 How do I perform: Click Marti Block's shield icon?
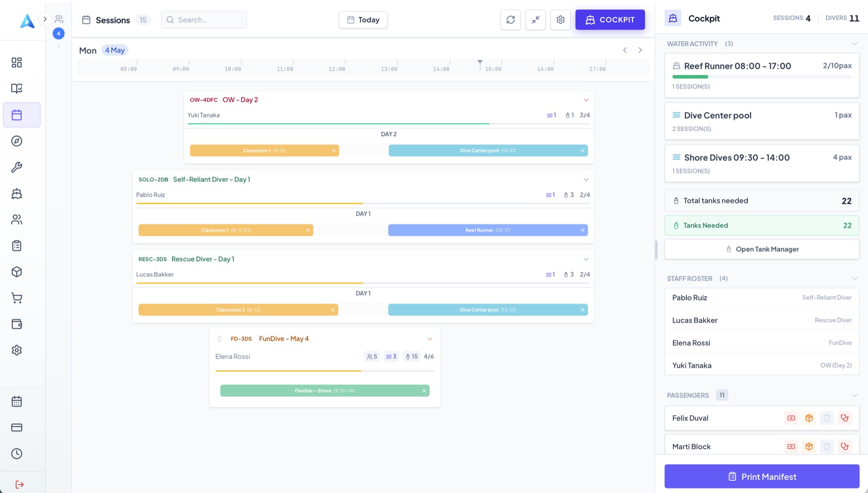827,447
